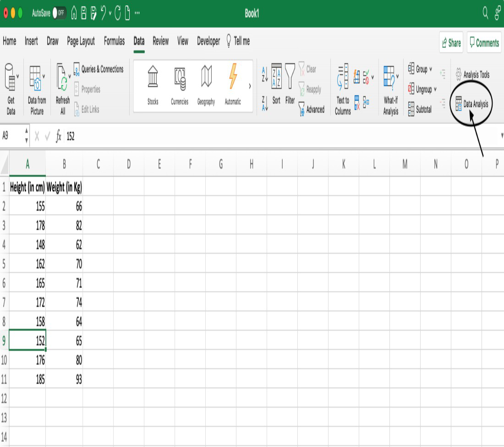Open the Undo history dropdown arrow
The image size is (504, 447).
[110, 13]
